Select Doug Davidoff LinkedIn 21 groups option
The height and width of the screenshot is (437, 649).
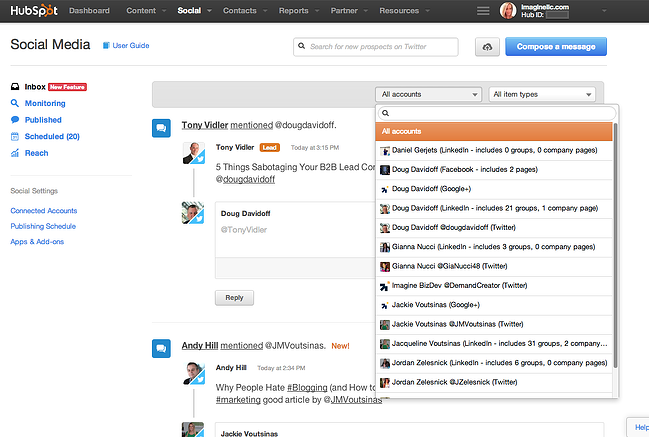(x=494, y=208)
